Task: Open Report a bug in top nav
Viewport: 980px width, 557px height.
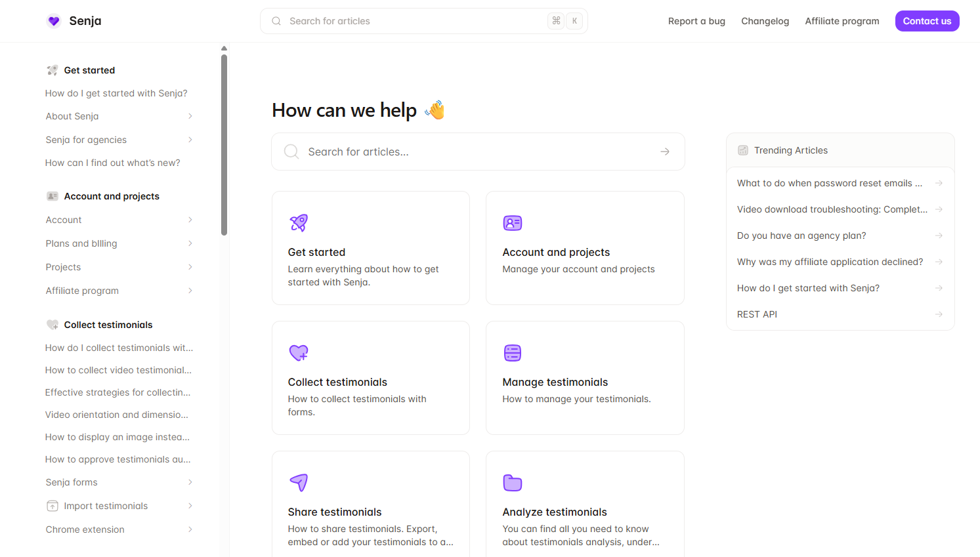Action: tap(696, 21)
